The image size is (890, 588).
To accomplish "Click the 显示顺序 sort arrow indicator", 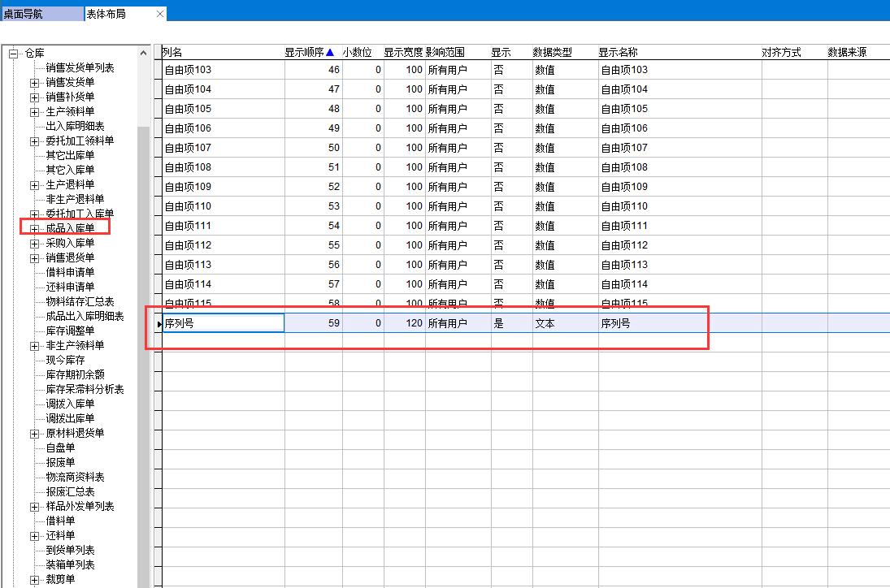I will [x=330, y=53].
